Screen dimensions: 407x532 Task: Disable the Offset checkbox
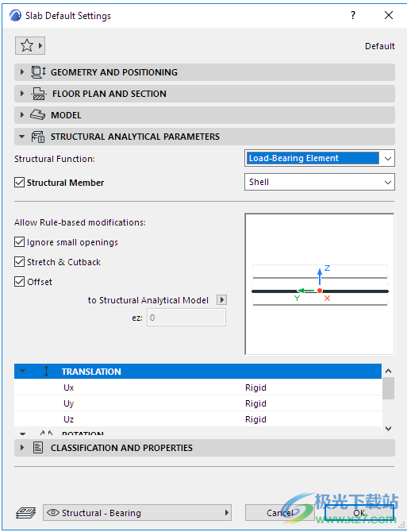(19, 281)
